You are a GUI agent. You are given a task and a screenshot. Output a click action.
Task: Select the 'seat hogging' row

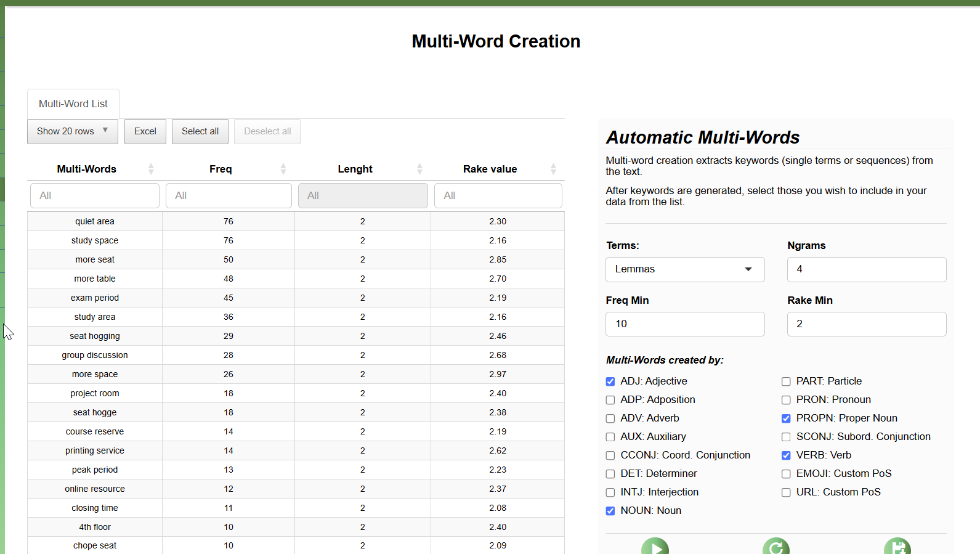click(296, 336)
